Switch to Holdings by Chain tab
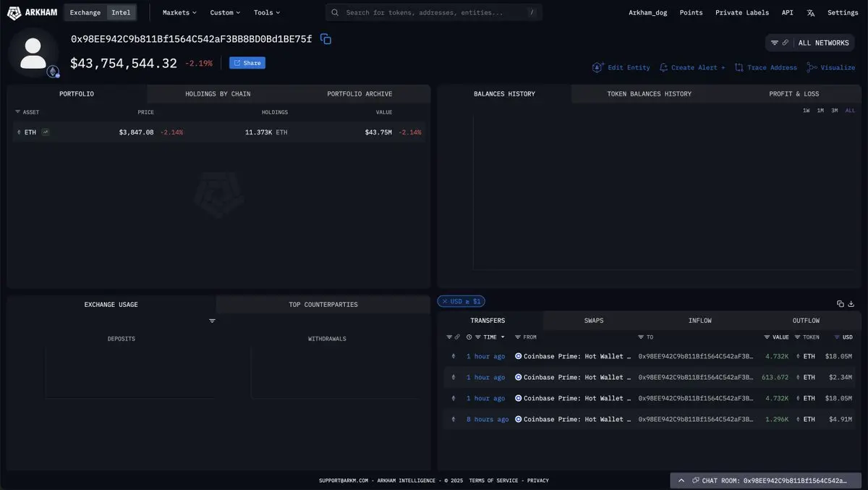This screenshot has height=490, width=868. pos(218,94)
